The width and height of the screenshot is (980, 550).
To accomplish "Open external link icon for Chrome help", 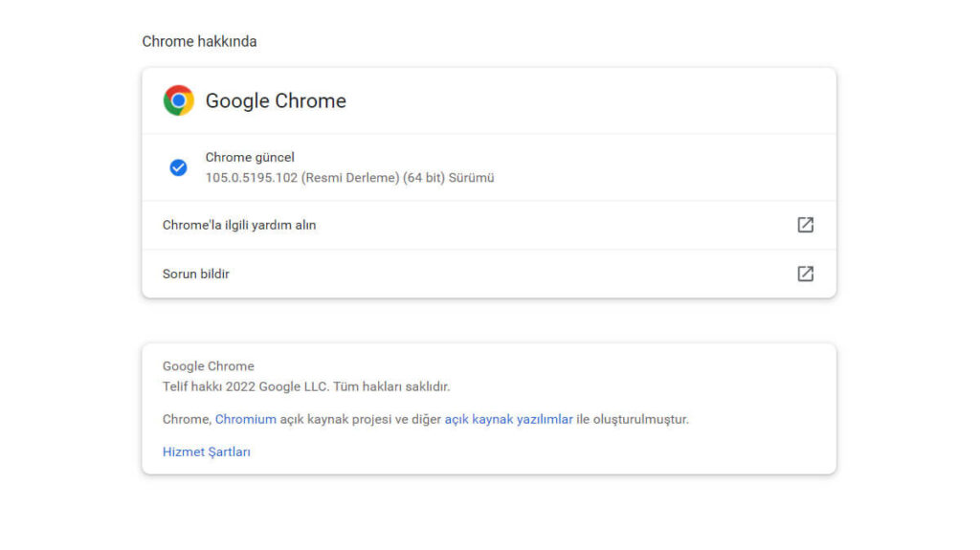I will (x=805, y=225).
